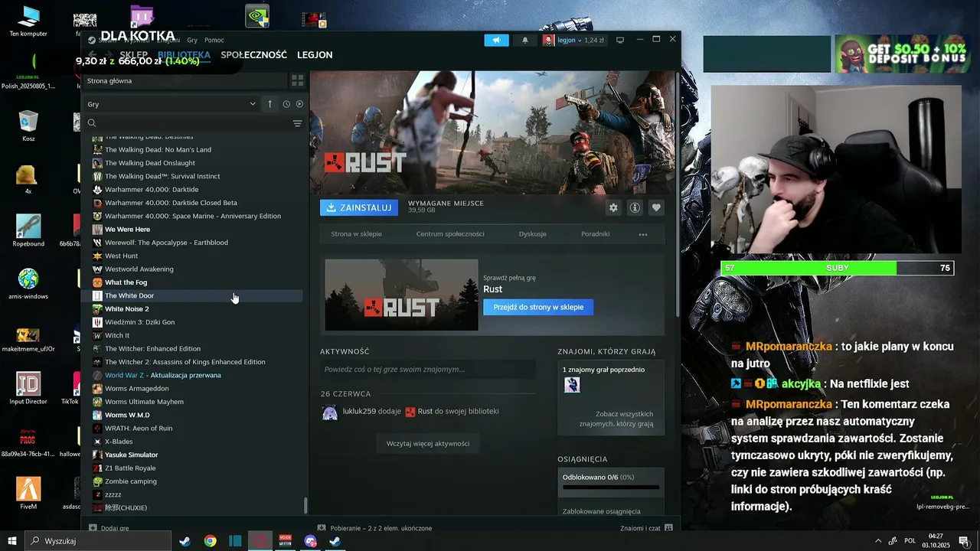Open Znajomi i czat panel
Viewport: 980px width, 551px height.
click(x=647, y=528)
